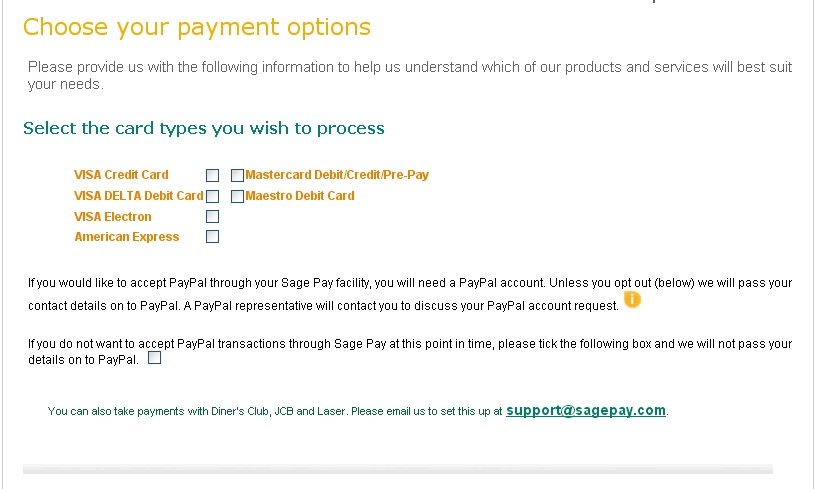Click the Maestro Debit Card label
Image resolution: width=821 pixels, height=489 pixels.
click(299, 196)
